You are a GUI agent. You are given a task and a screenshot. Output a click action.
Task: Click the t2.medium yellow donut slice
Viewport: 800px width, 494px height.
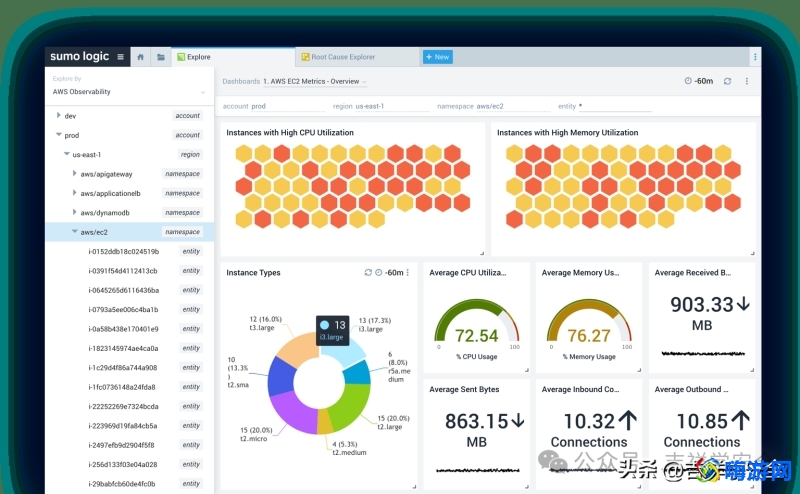[x=324, y=422]
